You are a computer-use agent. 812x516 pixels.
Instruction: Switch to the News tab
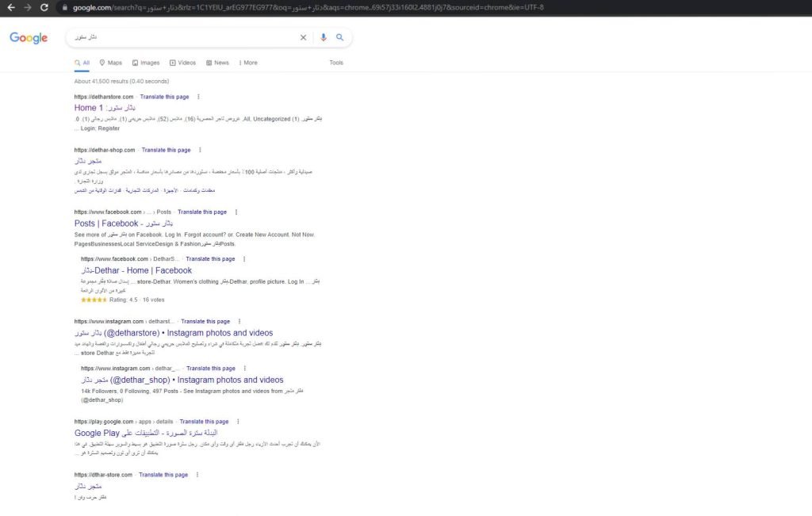217,63
